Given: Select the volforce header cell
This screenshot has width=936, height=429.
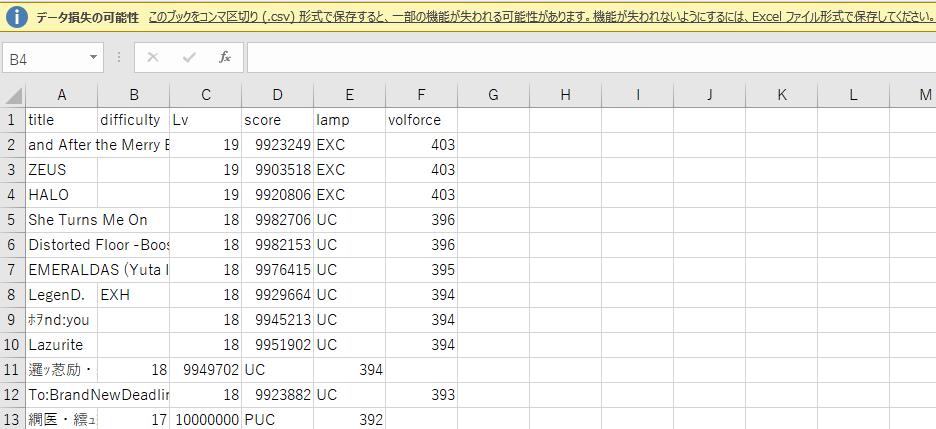Looking at the screenshot, I should (x=421, y=120).
